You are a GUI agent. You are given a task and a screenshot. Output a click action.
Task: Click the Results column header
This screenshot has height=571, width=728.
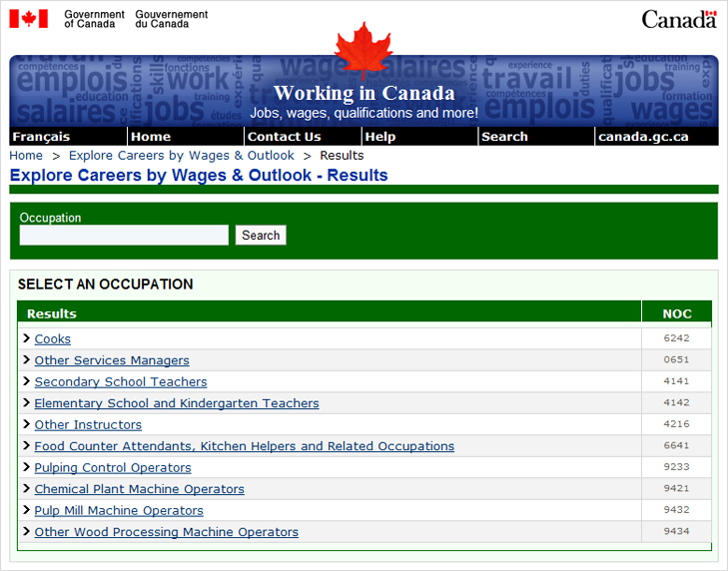pyautogui.click(x=330, y=312)
